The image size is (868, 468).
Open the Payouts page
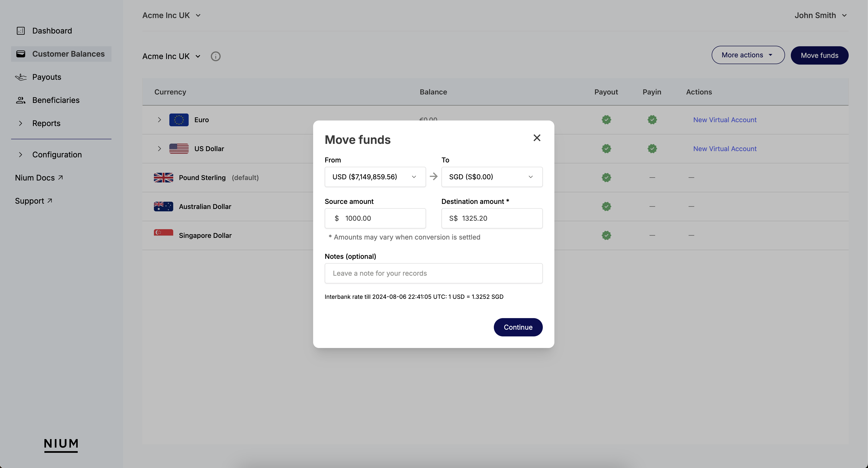[47, 77]
